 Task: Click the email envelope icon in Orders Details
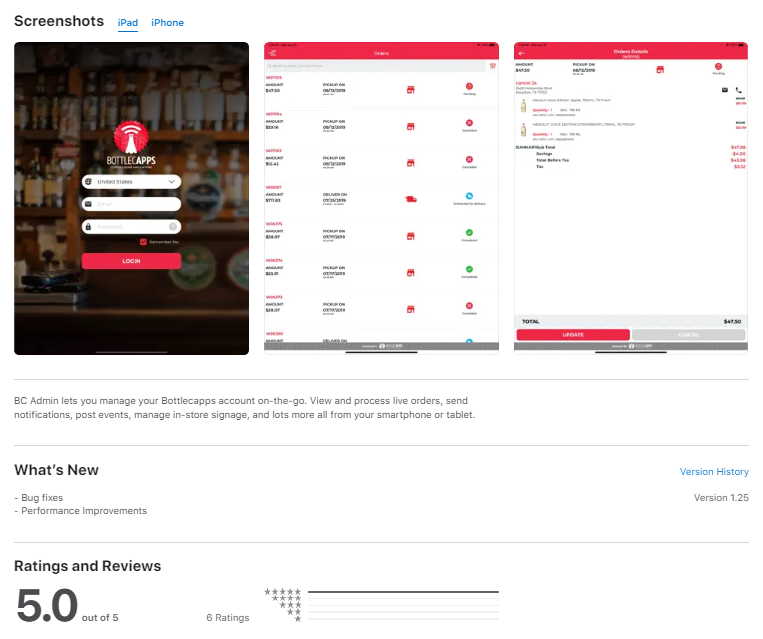[x=725, y=90]
